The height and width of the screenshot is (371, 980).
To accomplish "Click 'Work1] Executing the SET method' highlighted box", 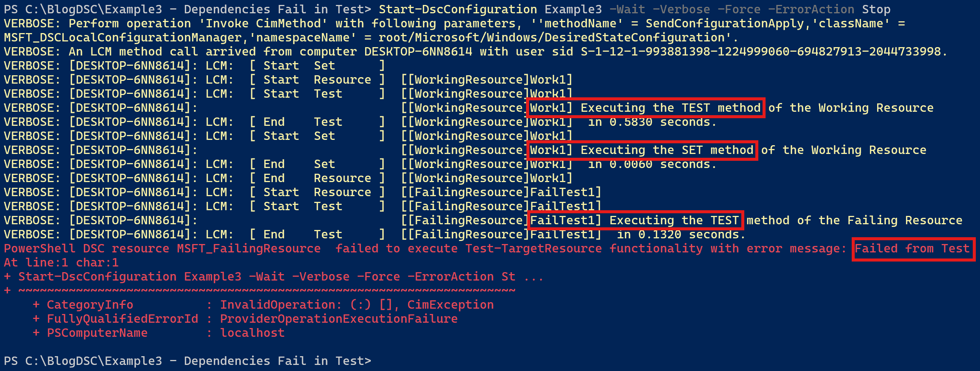I will [642, 150].
